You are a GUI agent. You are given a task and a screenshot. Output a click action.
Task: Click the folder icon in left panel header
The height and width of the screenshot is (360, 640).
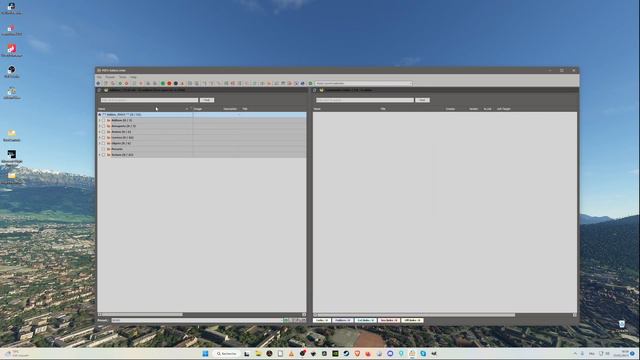point(106,90)
